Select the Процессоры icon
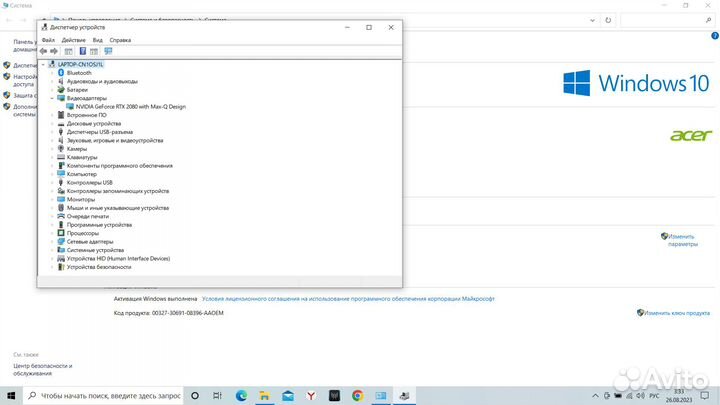720x405 pixels. point(61,233)
